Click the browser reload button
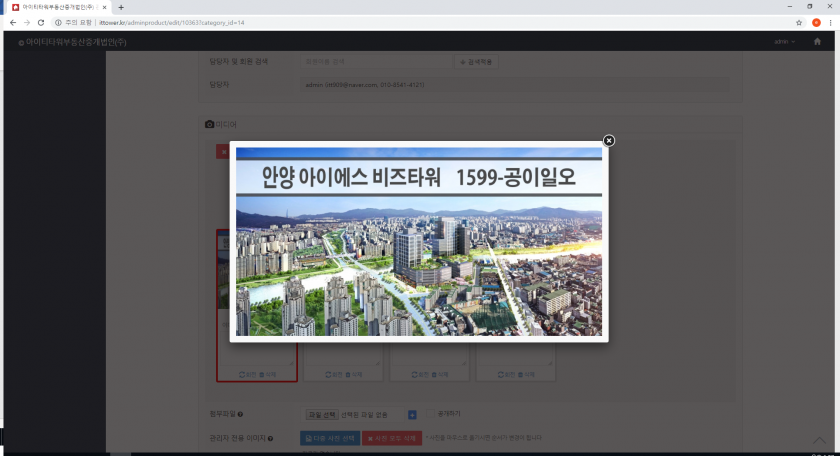 coord(41,22)
